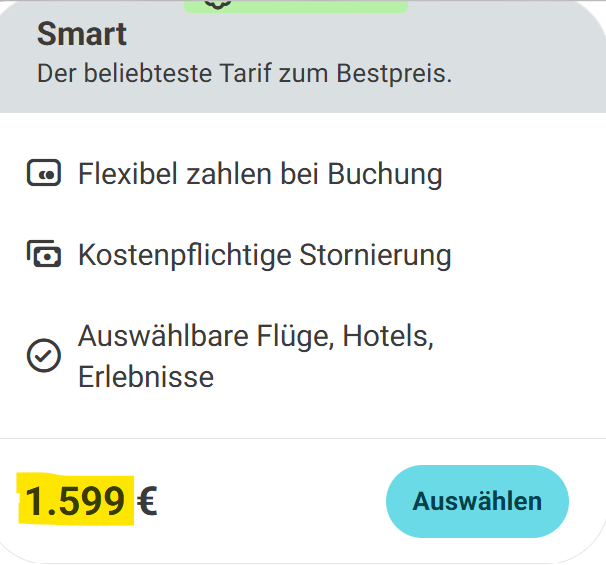Click the highlighted price 1.599
Image resolution: width=606 pixels, height=565 pixels.
(75, 501)
